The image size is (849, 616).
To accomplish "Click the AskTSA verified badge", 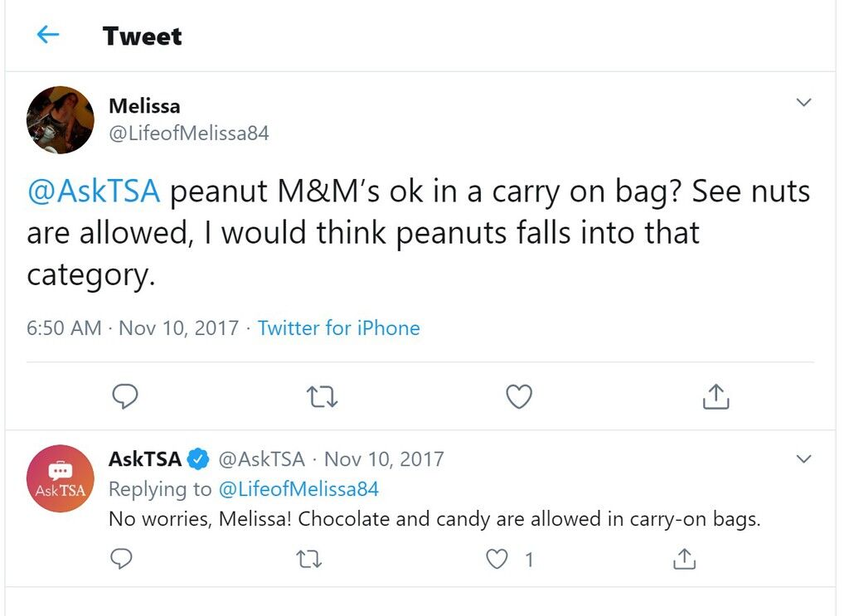I will 198,459.
